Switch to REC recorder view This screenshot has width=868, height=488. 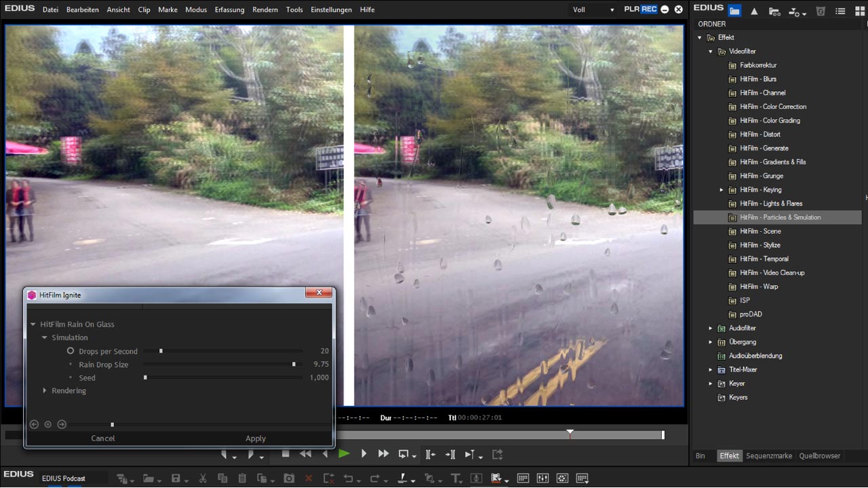[x=649, y=9]
